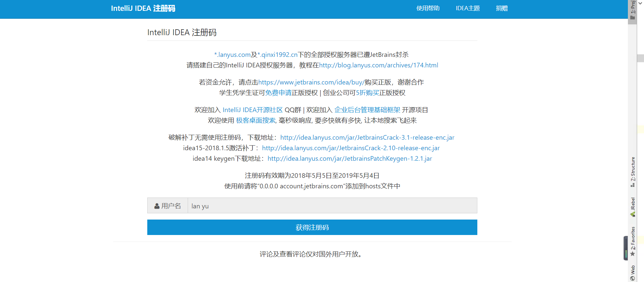The width and height of the screenshot is (644, 282).
Task: Open the 企业后台管理基础框架 link
Action: point(367,110)
